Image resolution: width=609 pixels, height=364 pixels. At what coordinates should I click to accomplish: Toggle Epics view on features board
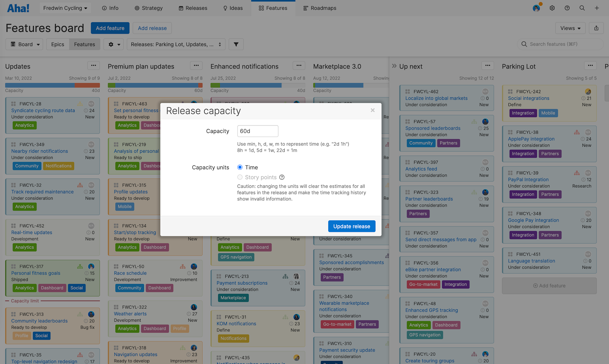coord(58,44)
